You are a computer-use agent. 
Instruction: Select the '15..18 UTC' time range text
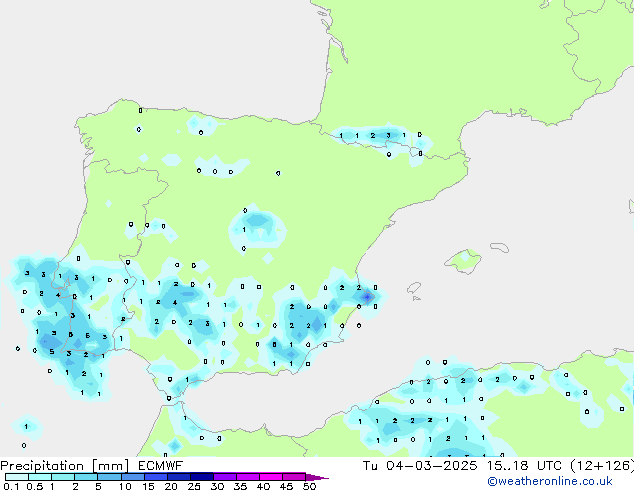(x=525, y=466)
